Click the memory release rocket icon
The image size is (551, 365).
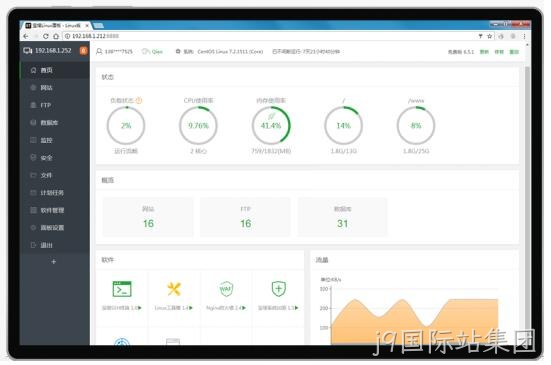pos(271,116)
